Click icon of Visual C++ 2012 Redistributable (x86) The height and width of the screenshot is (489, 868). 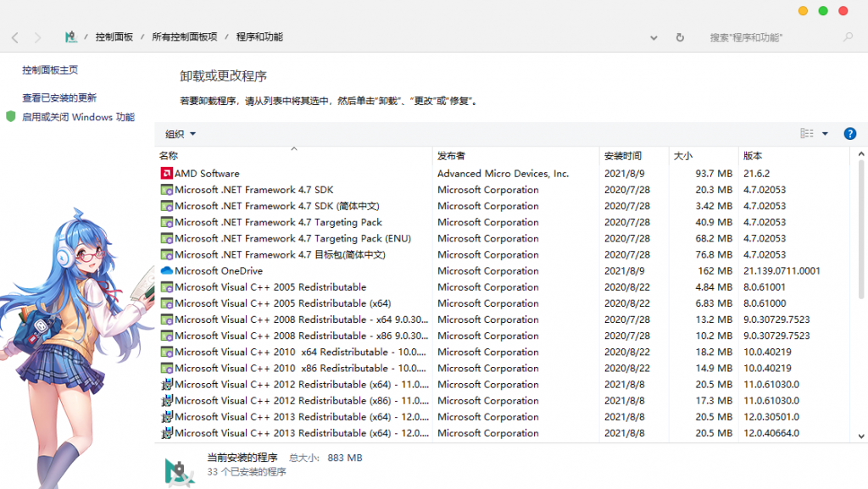pos(167,401)
